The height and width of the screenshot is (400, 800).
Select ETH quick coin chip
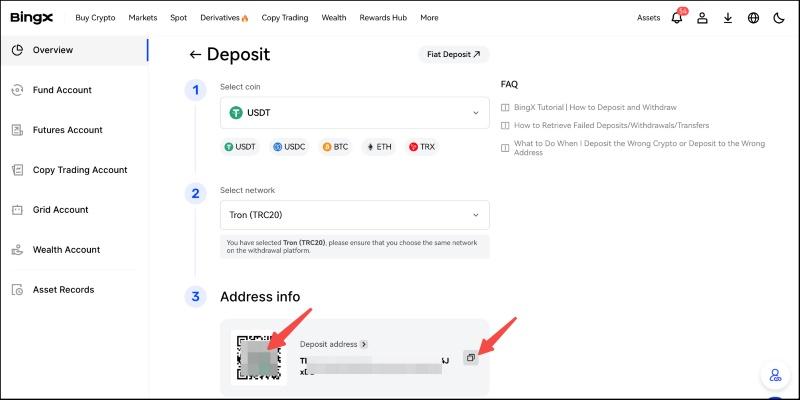pos(380,147)
